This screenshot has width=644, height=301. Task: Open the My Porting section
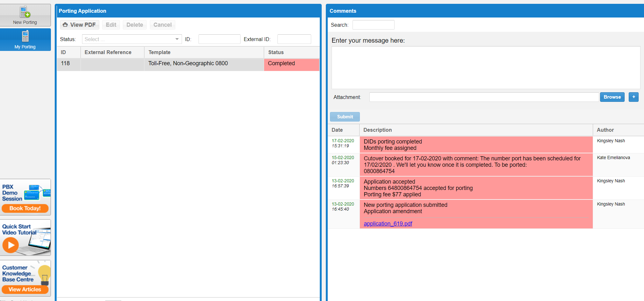point(25,39)
